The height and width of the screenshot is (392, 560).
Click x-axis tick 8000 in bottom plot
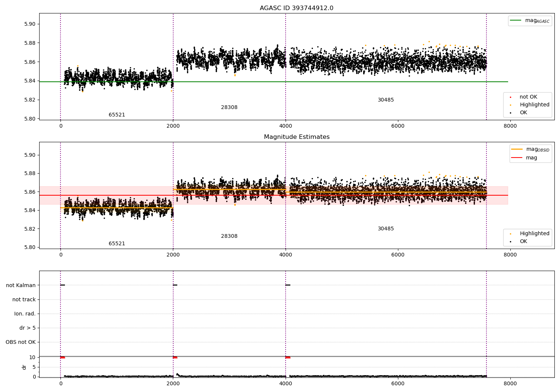click(510, 383)
